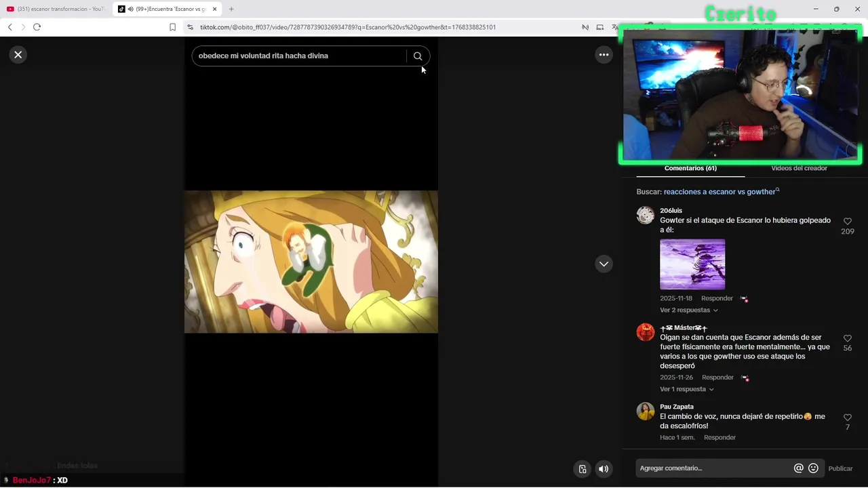The height and width of the screenshot is (488, 868).
Task: Insert a mention with the @ icon
Action: point(799,468)
